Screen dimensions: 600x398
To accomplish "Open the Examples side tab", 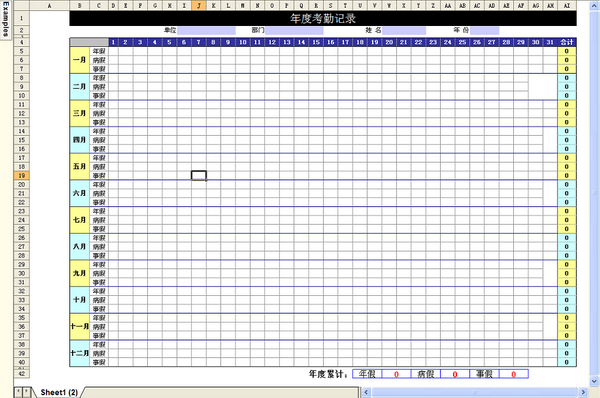I will click(5, 19).
